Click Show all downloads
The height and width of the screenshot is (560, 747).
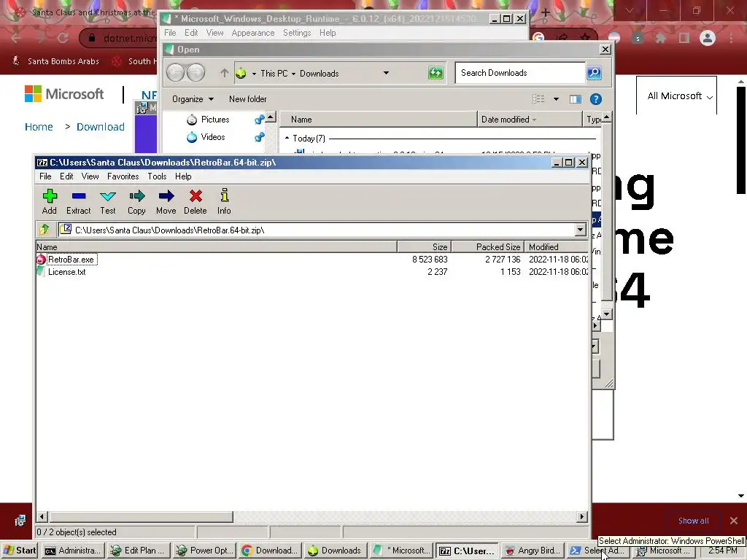pyautogui.click(x=693, y=521)
